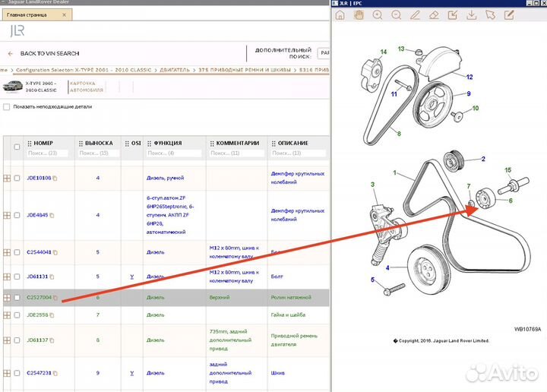Screen dimensions: 547x392
Task: Zoom out of the EPC diagram
Action: (x=397, y=15)
